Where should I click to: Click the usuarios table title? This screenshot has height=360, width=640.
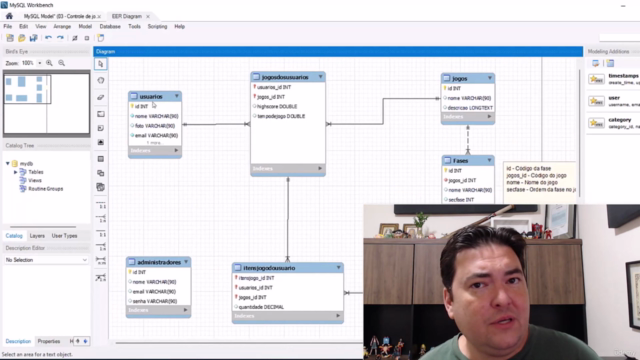151,97
